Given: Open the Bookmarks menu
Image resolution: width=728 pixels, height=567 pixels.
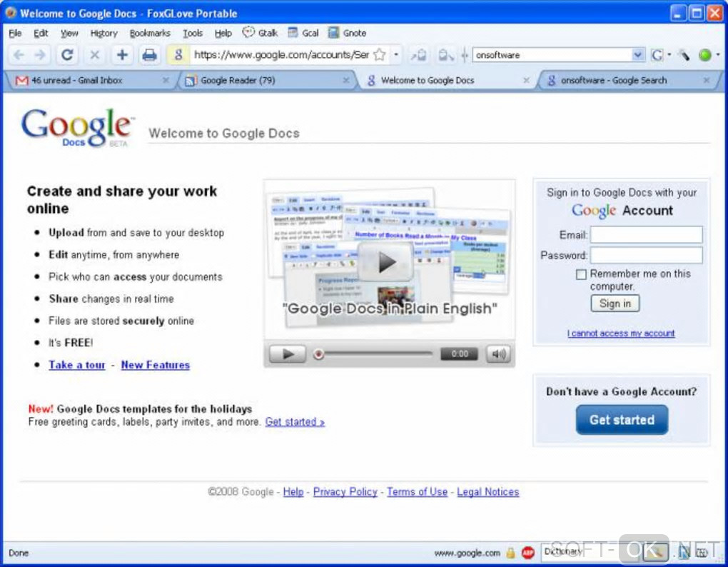Looking at the screenshot, I should pos(150,33).
